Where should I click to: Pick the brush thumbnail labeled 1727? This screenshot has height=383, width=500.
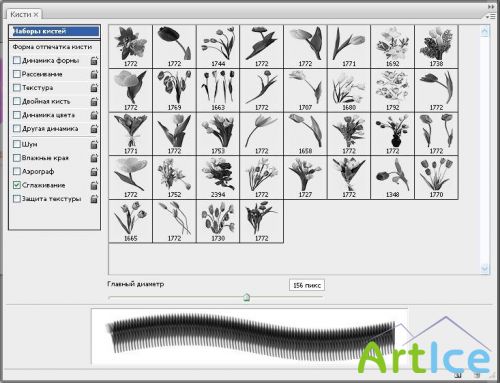coord(305,177)
